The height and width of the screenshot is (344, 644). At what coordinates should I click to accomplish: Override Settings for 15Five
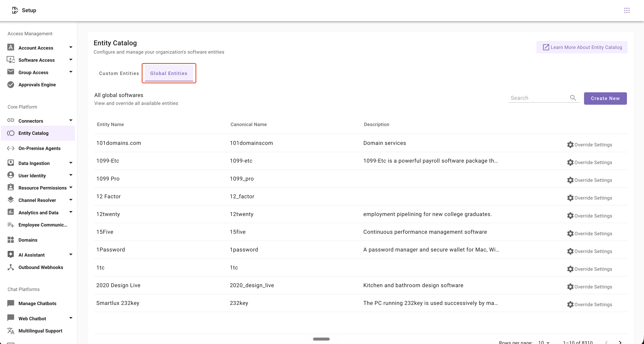(x=590, y=234)
